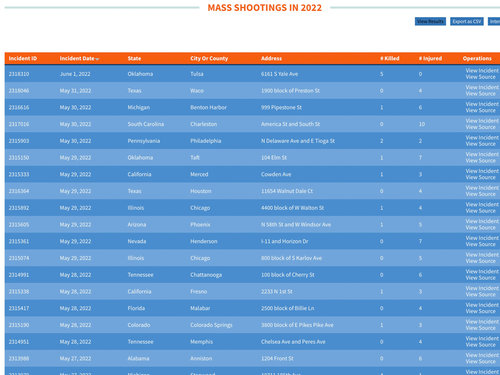Click the address '6161 S Yale Ave'

click(279, 74)
